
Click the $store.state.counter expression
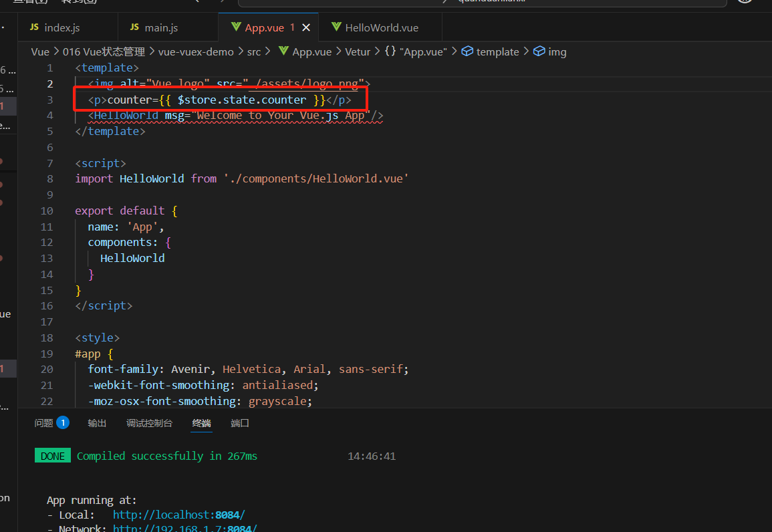pyautogui.click(x=242, y=100)
